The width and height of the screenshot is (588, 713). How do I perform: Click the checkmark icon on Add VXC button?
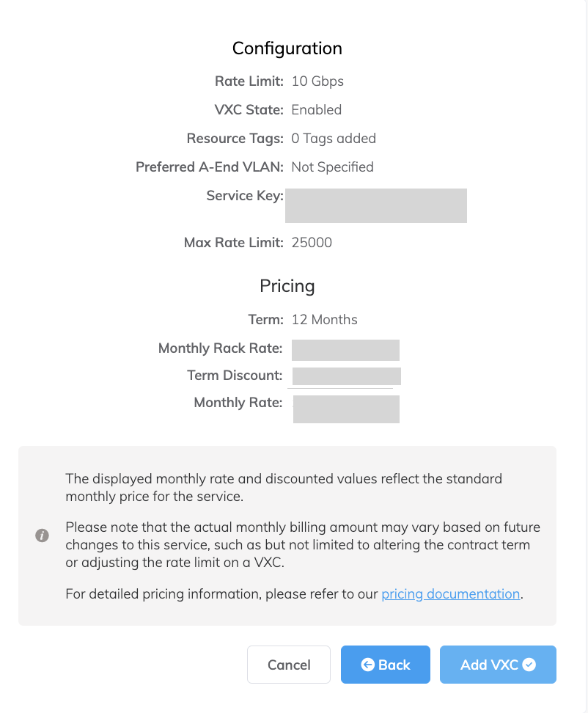tap(529, 664)
